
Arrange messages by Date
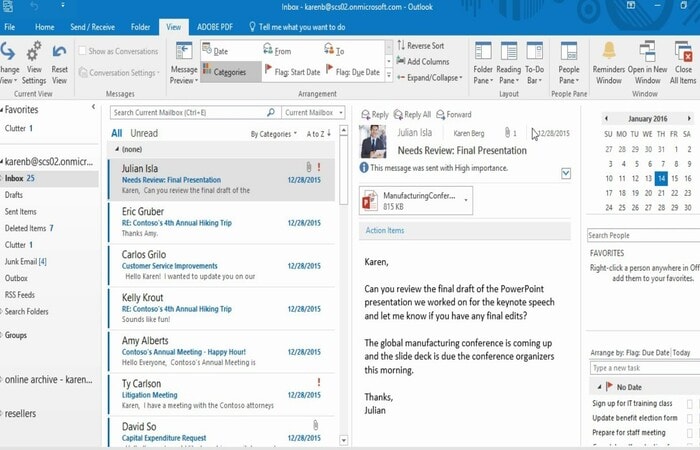pos(215,50)
